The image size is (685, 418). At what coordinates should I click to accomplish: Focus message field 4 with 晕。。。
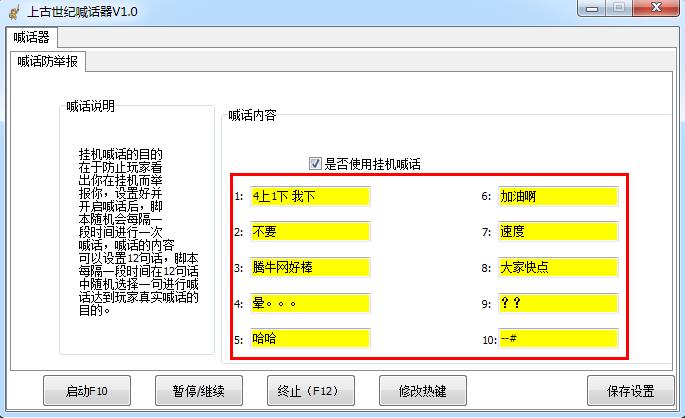tap(309, 303)
